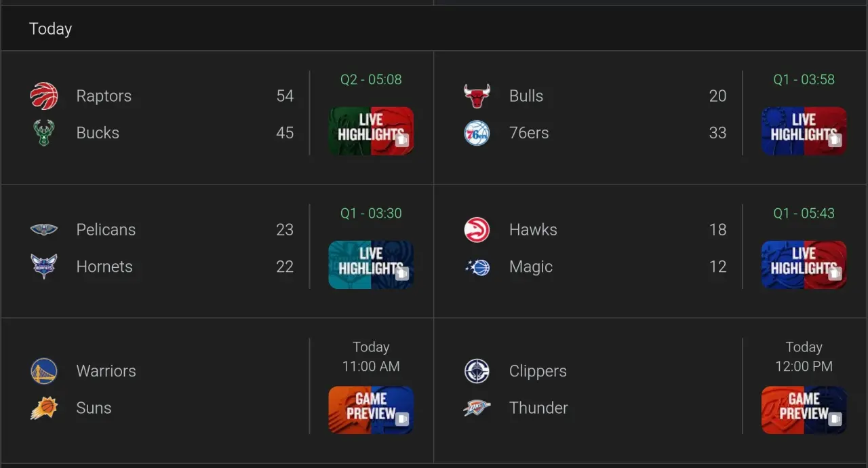This screenshot has width=868, height=468.
Task: Click the Warriors team logo
Action: pyautogui.click(x=44, y=371)
